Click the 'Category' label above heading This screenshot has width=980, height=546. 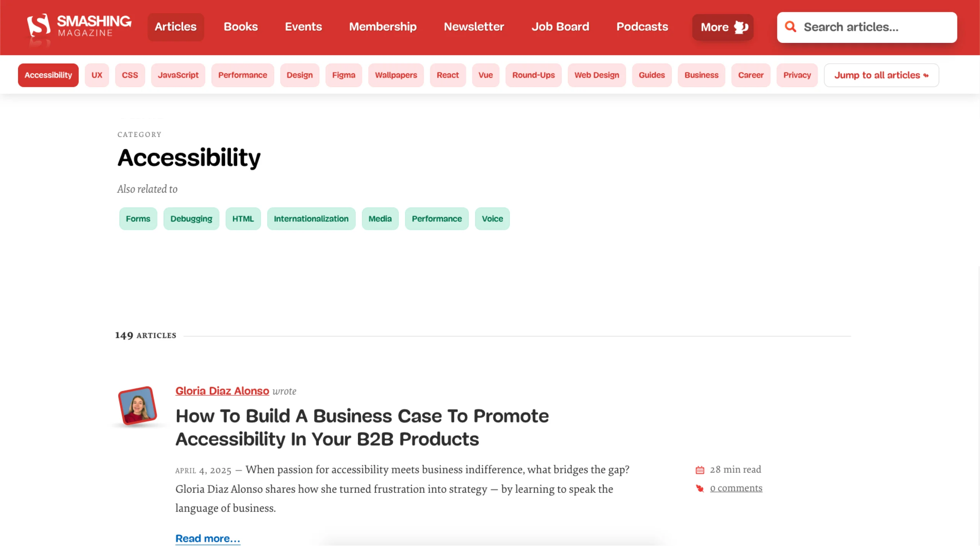139,135
